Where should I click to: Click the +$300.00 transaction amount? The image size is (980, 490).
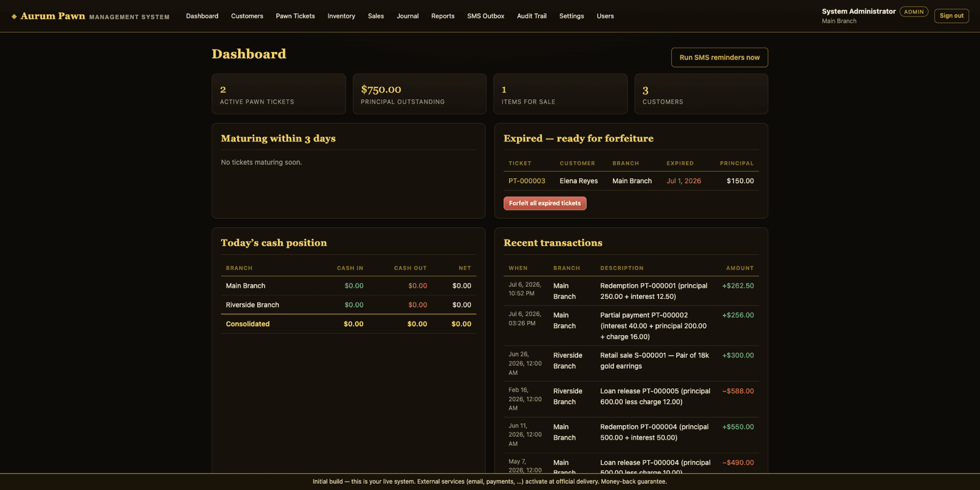click(x=738, y=355)
